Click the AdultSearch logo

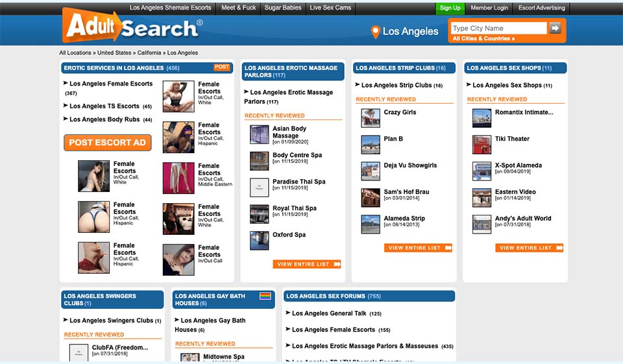(132, 25)
